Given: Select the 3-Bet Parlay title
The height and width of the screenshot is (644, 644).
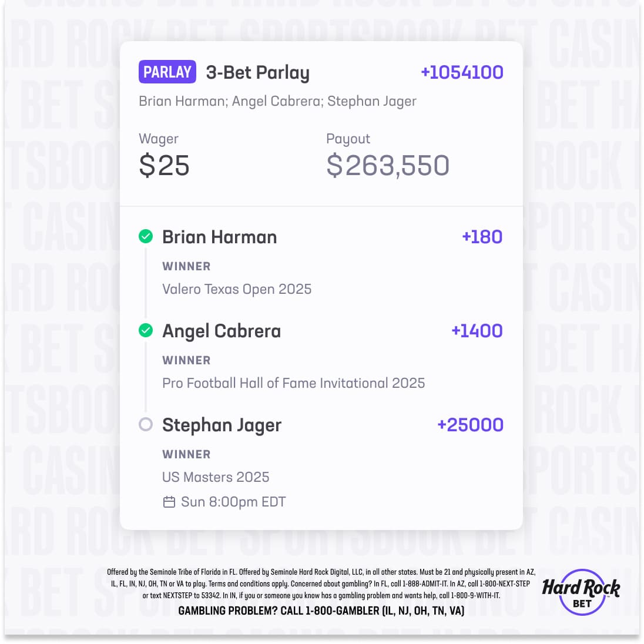Looking at the screenshot, I should (257, 72).
